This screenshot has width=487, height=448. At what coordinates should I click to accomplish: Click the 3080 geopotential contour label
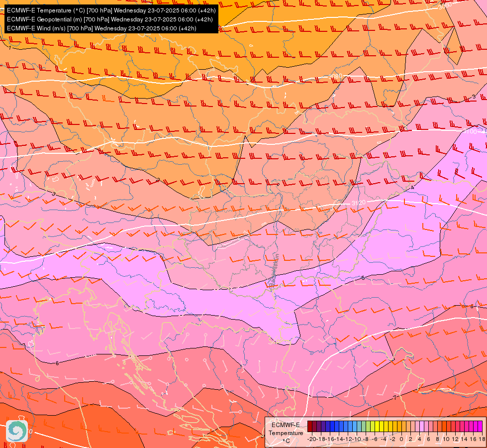335,76
